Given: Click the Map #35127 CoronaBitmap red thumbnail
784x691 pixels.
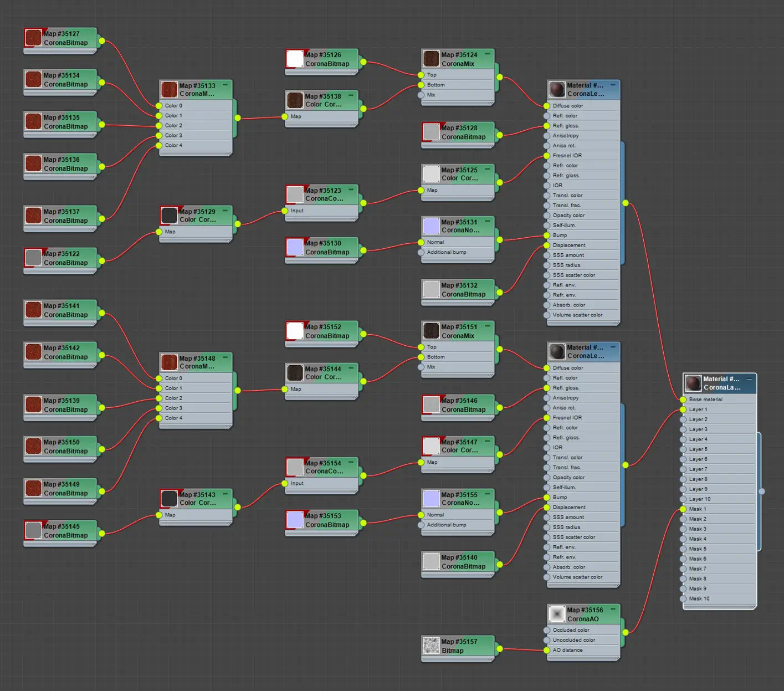Looking at the screenshot, I should click(x=34, y=38).
